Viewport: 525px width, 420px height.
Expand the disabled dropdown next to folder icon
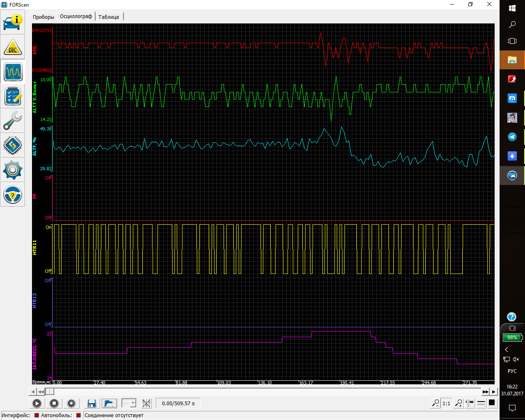(129, 403)
